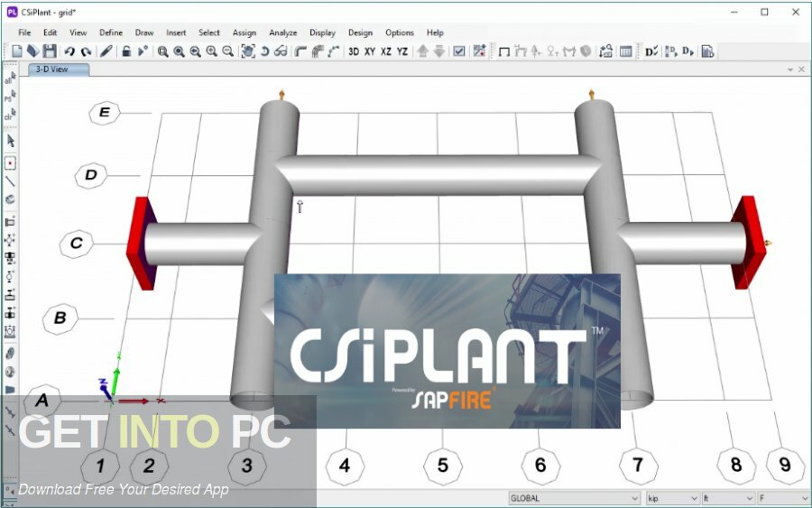Open the Design menu

click(360, 32)
